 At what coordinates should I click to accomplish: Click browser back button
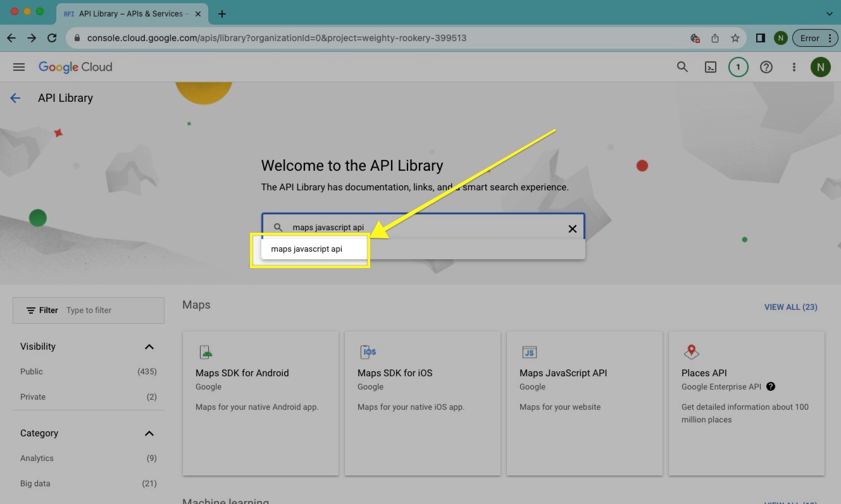tap(11, 38)
